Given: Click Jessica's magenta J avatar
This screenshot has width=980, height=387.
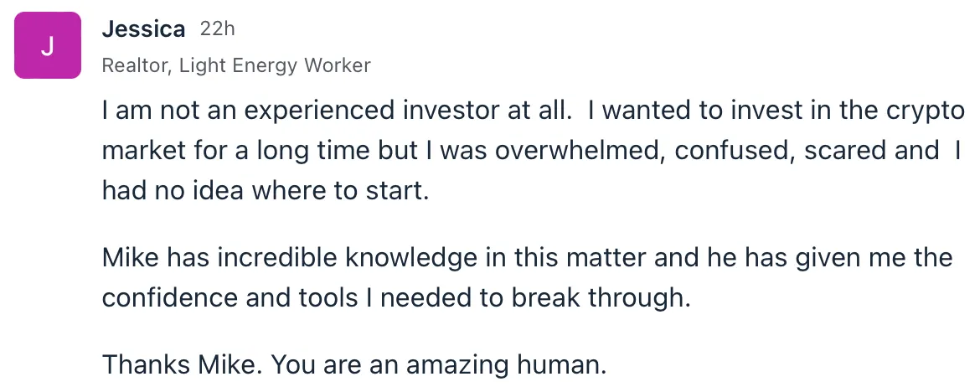Looking at the screenshot, I should coord(48,45).
